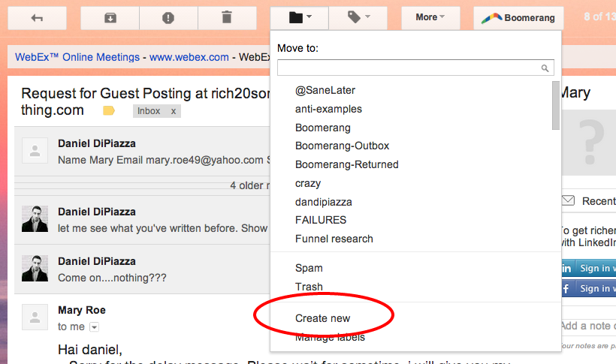Move the message to Funnel research
The width and height of the screenshot is (616, 364).
334,239
